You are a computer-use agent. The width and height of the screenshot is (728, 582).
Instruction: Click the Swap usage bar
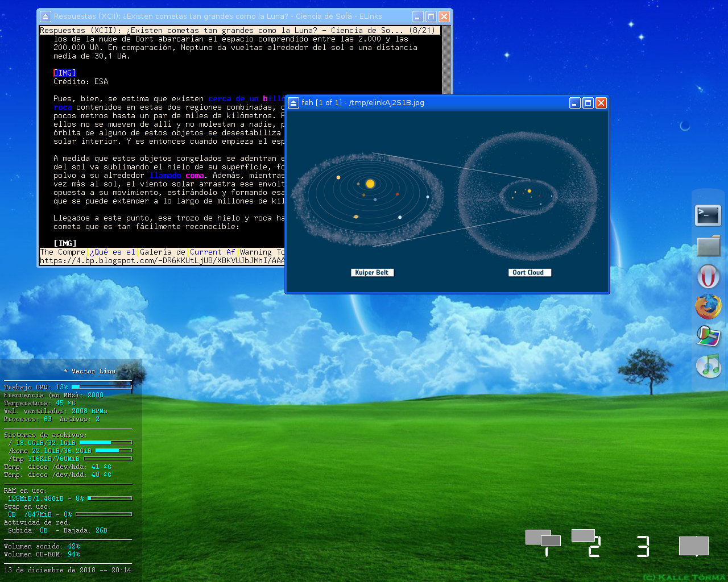[x=104, y=514]
